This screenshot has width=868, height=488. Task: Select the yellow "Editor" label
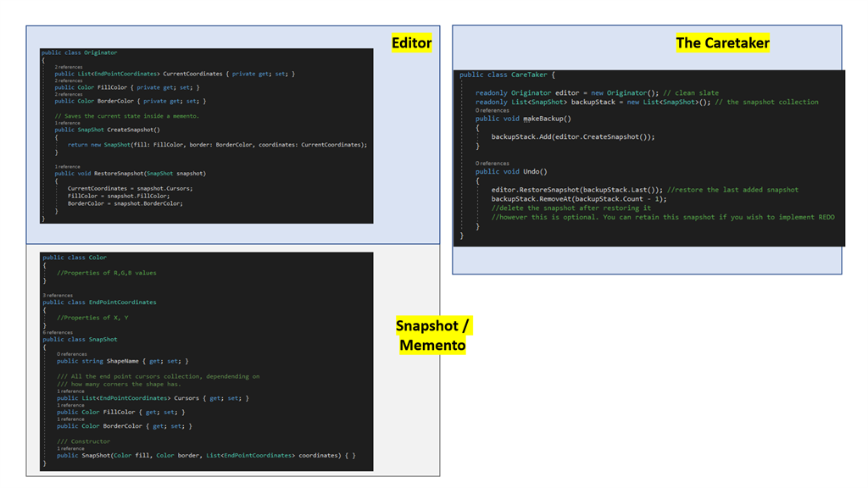(410, 42)
